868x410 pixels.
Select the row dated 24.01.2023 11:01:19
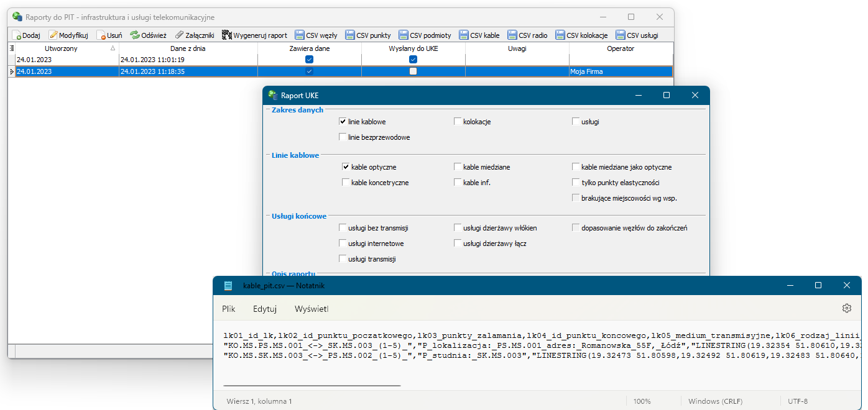[x=341, y=60]
